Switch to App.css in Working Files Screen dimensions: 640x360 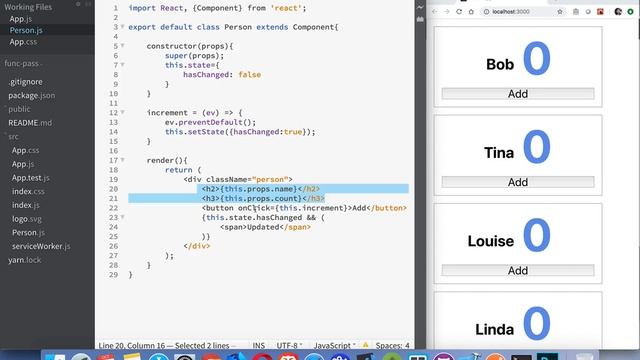tap(23, 42)
